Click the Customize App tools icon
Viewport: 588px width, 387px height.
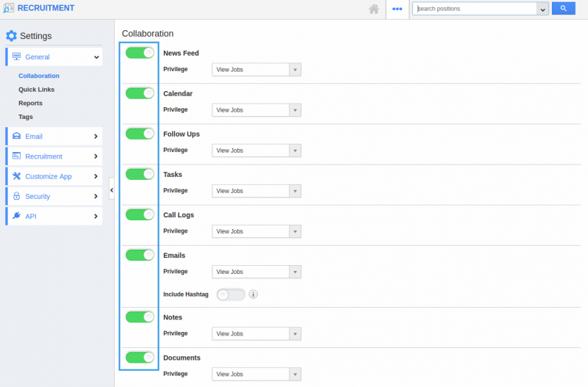[16, 176]
